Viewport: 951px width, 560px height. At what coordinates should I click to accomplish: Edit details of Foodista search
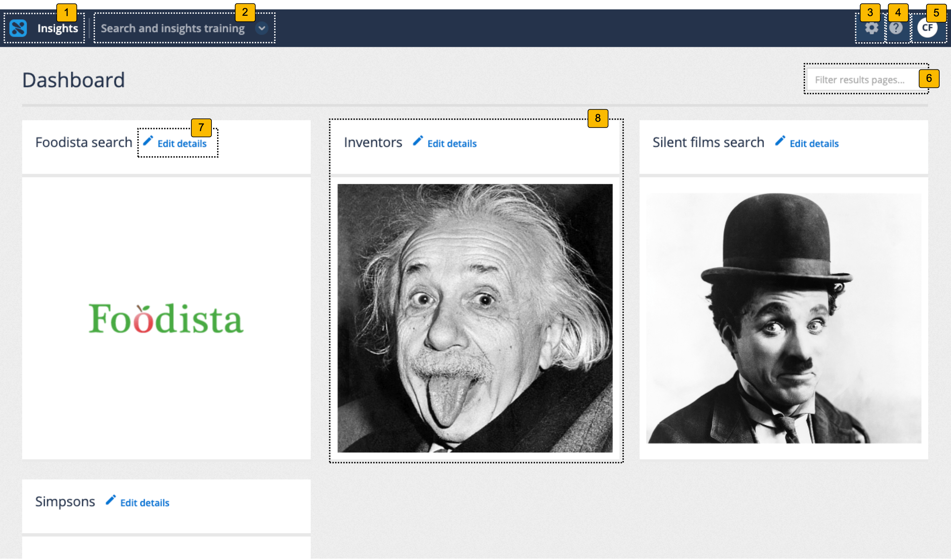[182, 144]
